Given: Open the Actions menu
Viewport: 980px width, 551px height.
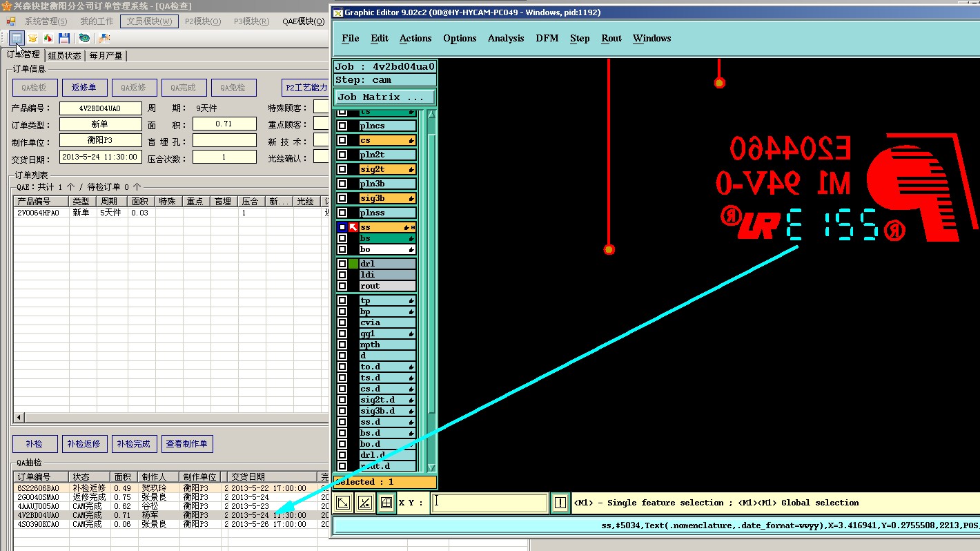Looking at the screenshot, I should [415, 38].
